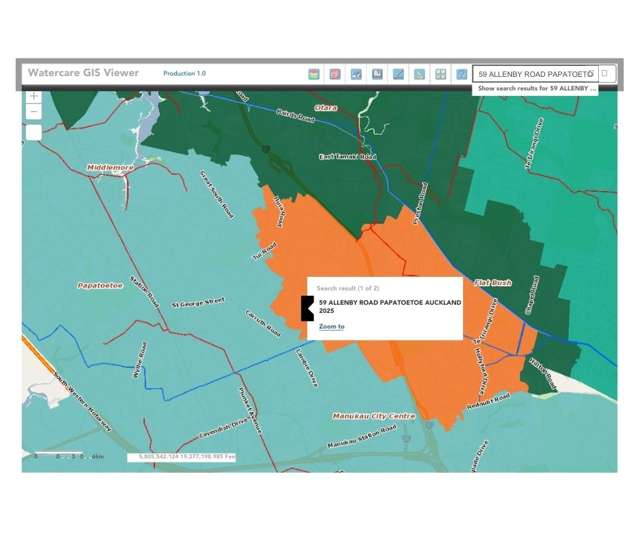Click the Manukau City Centre map label
Viewport: 639px width, 536px height.
[x=374, y=415]
